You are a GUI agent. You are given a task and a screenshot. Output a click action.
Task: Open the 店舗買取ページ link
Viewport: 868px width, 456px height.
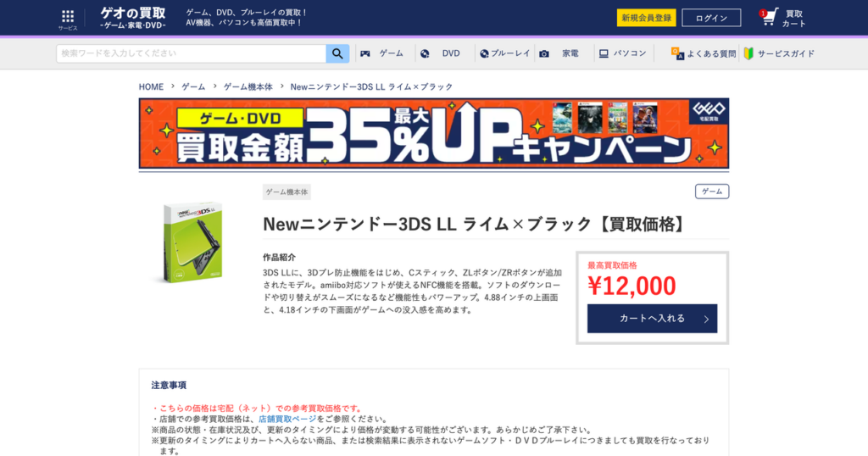287,419
